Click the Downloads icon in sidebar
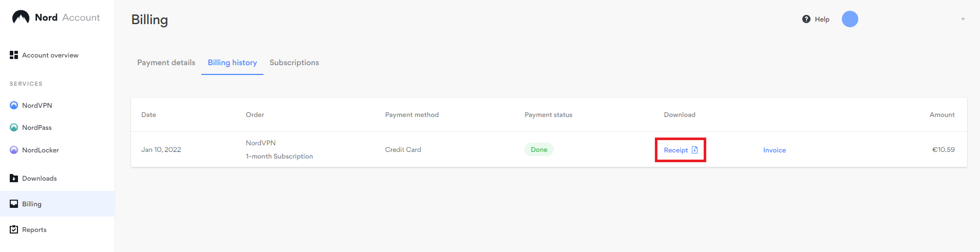980x252 pixels. pos(14,178)
